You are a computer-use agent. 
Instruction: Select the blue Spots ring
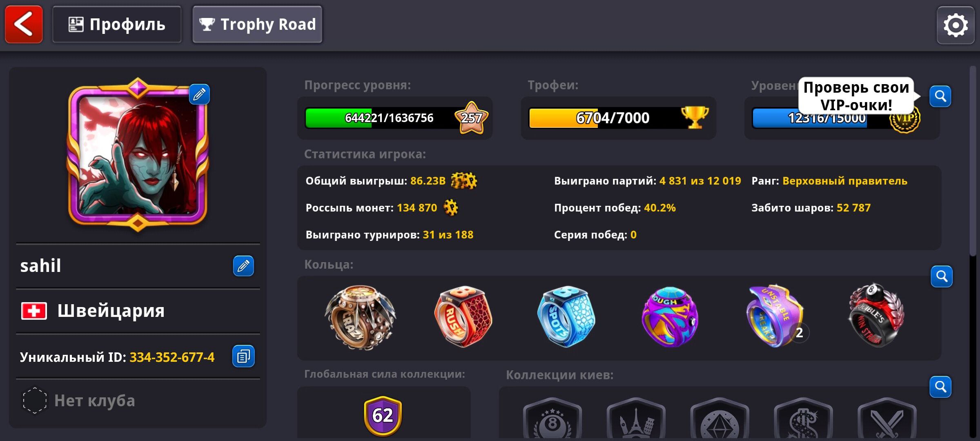click(566, 317)
